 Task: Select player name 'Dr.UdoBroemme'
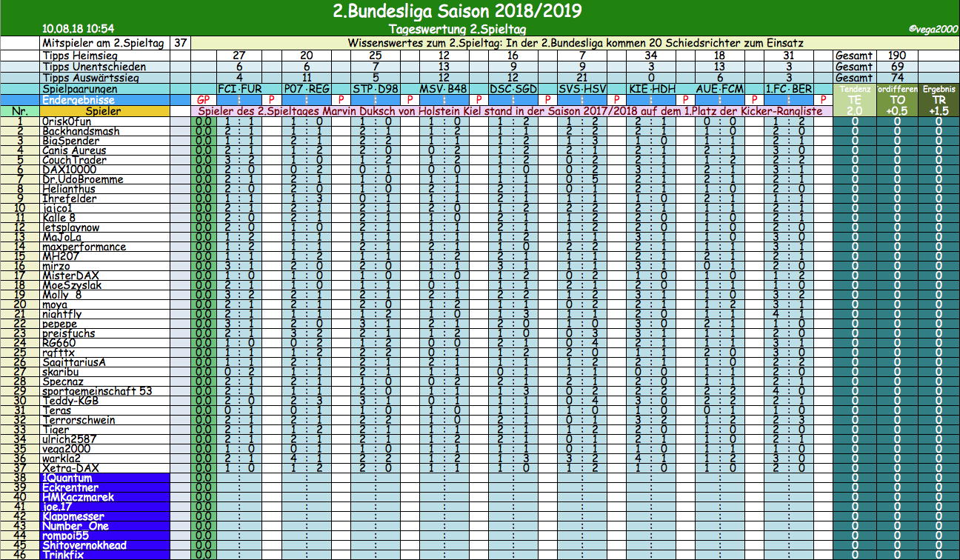[x=82, y=179]
